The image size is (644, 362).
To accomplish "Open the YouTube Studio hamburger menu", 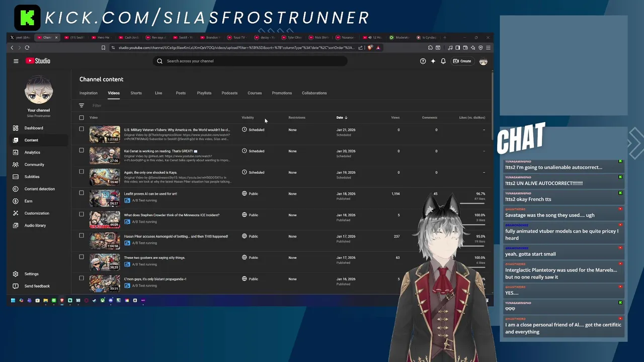I will click(x=16, y=61).
